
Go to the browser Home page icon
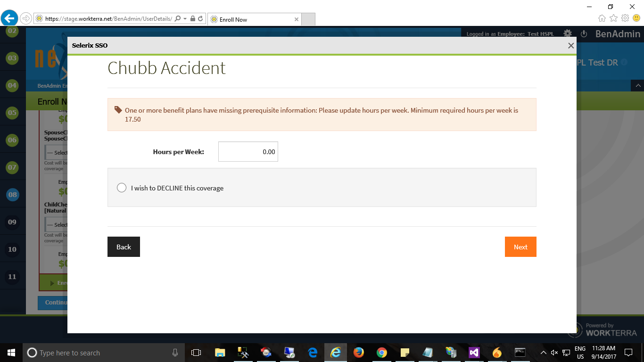click(x=602, y=18)
